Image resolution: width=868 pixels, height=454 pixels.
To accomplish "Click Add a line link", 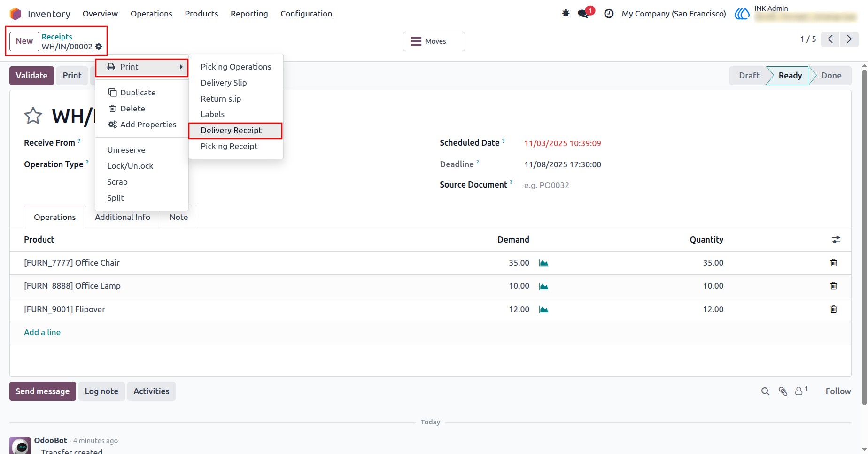I will click(42, 332).
